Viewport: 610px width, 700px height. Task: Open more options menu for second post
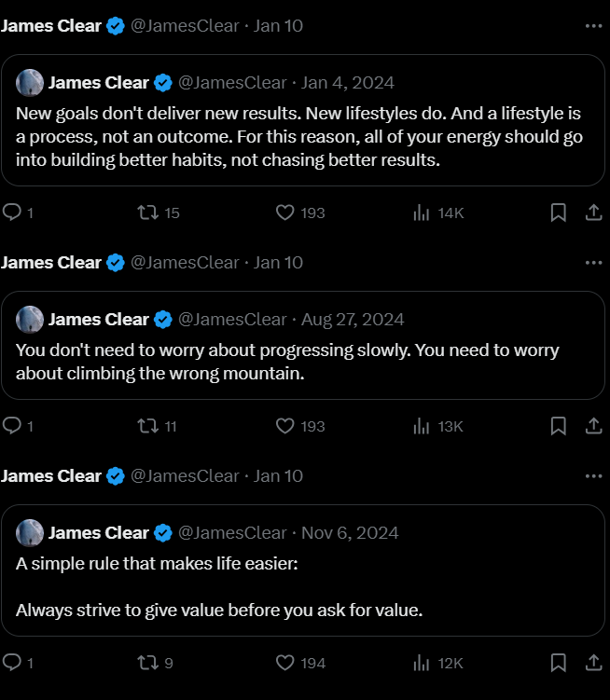(x=593, y=263)
